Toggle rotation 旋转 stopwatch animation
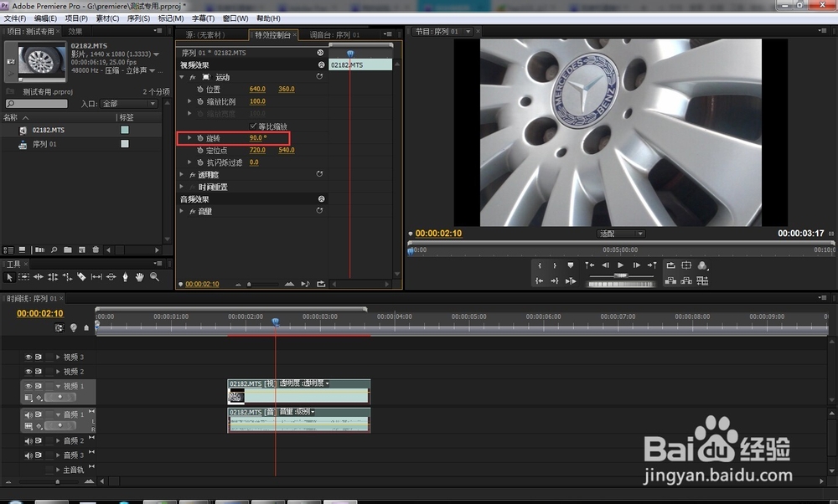 [x=200, y=138]
